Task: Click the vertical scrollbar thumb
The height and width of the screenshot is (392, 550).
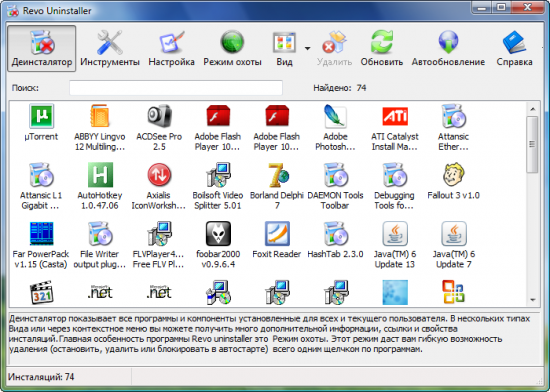Action: pos(532,144)
